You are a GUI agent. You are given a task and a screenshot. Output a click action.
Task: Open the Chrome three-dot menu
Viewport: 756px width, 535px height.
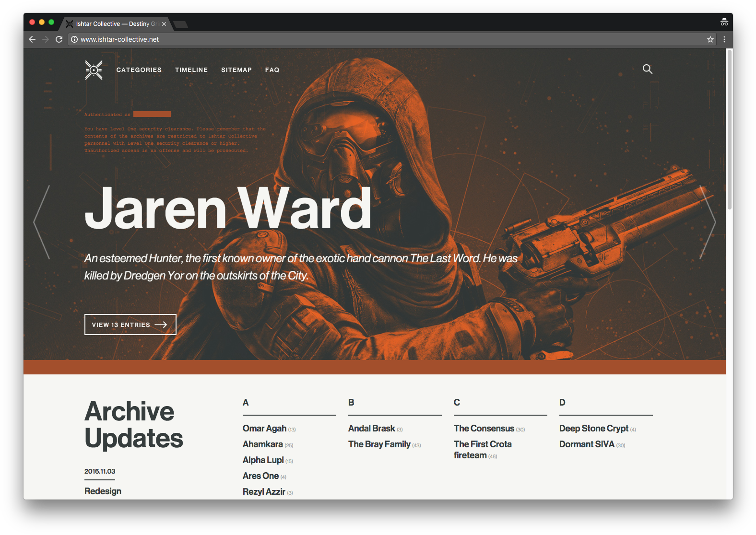724,39
